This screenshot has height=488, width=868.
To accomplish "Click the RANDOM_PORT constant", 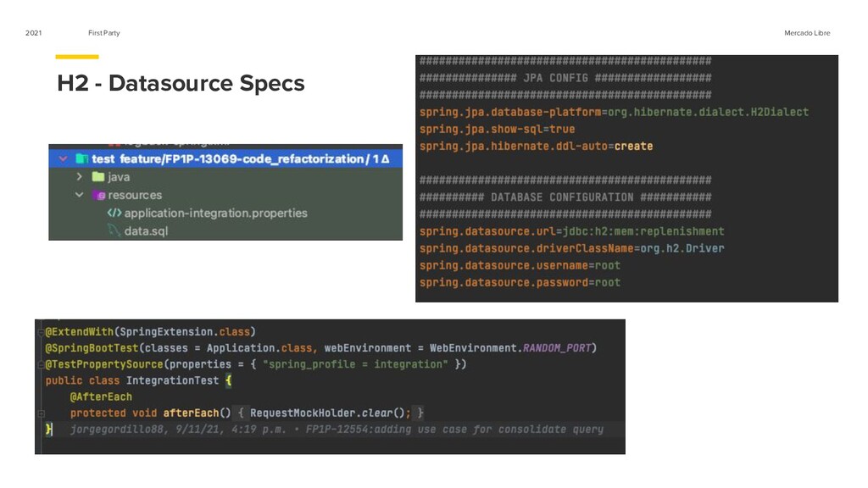I will coord(557,348).
